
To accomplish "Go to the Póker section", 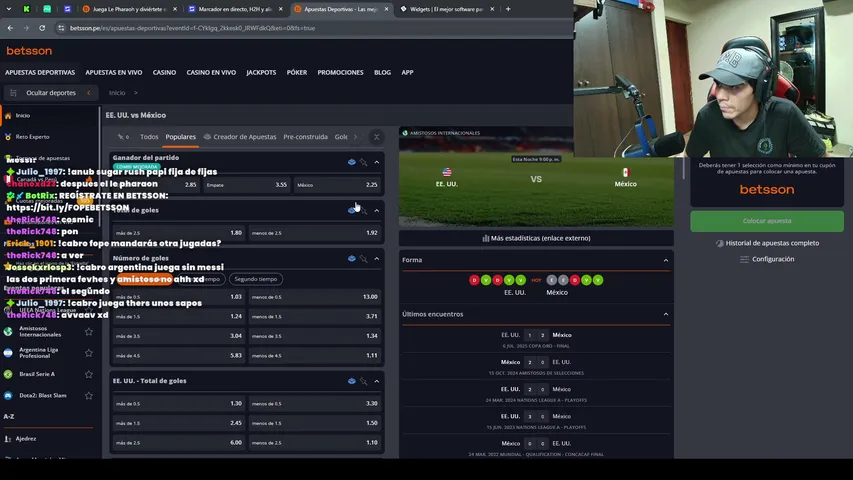I will (296, 72).
